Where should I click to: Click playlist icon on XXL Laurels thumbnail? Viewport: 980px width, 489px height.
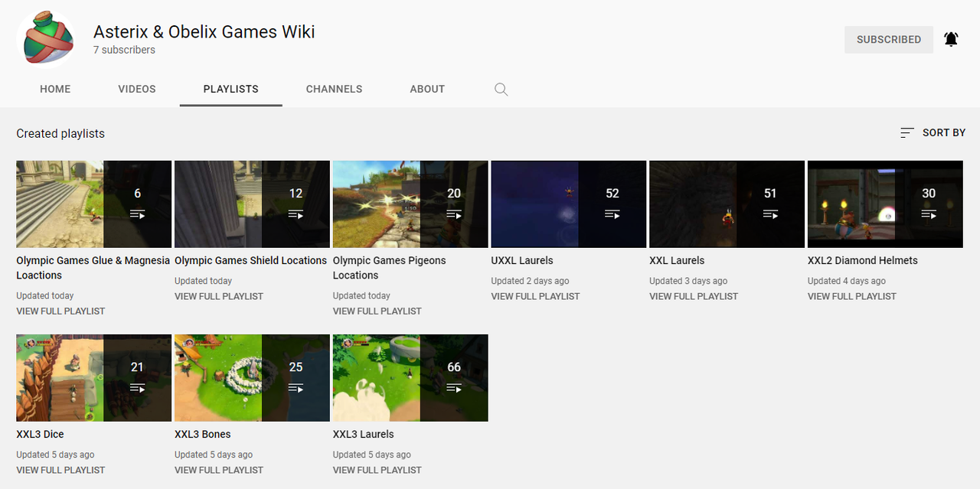[770, 214]
